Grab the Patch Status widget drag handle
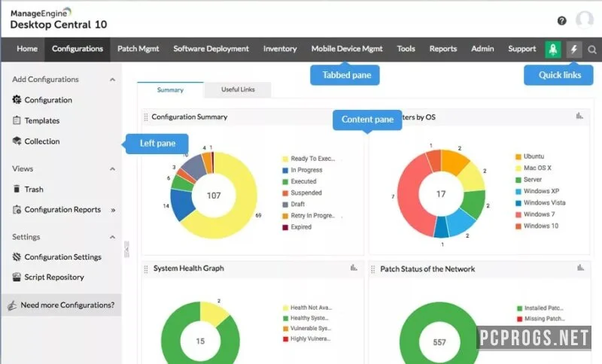This screenshot has height=364, width=602. point(372,269)
